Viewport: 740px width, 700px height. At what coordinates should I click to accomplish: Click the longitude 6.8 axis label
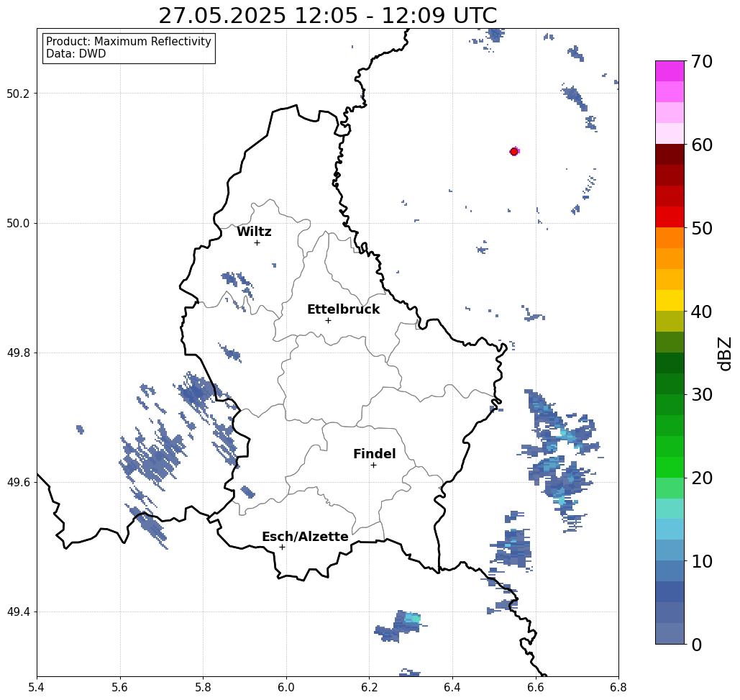pyautogui.click(x=618, y=688)
